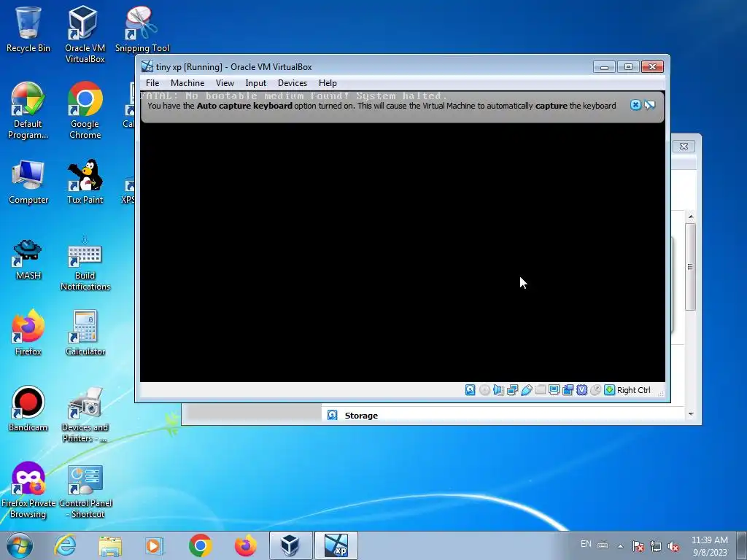Select the Default Programs desktop icon
The height and width of the screenshot is (560, 747).
[x=28, y=111]
